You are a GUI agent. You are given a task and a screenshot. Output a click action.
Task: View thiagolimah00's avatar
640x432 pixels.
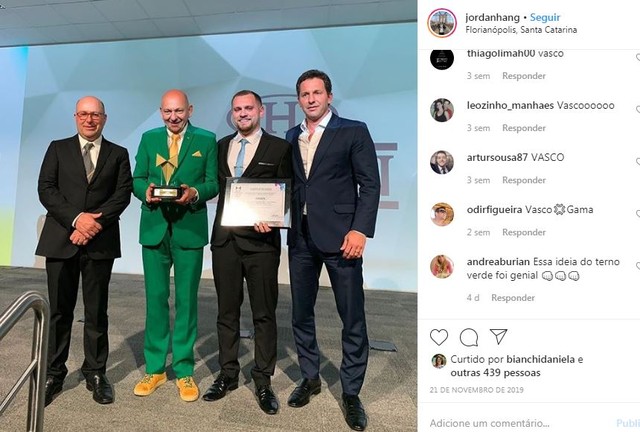[442, 58]
